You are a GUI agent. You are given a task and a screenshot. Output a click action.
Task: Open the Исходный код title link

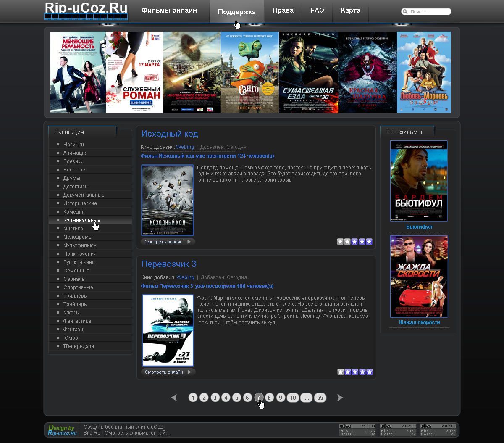click(x=170, y=134)
